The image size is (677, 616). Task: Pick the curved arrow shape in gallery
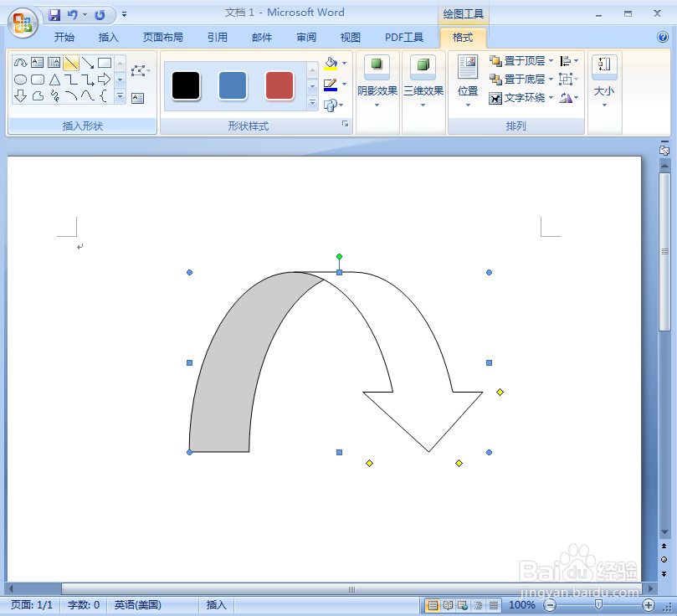(20, 63)
